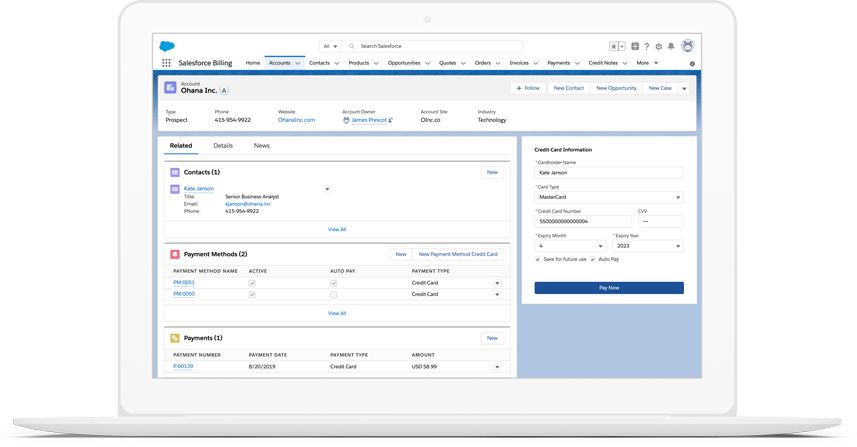857x447 pixels.
Task: Toggle Active checkbox for PM-0050
Action: point(252,295)
